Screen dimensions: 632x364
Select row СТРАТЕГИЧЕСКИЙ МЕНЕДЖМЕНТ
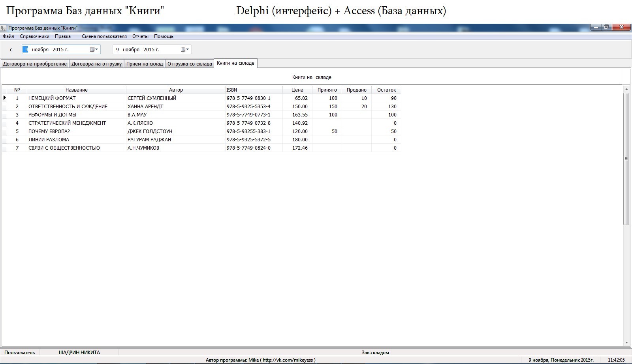click(x=201, y=123)
